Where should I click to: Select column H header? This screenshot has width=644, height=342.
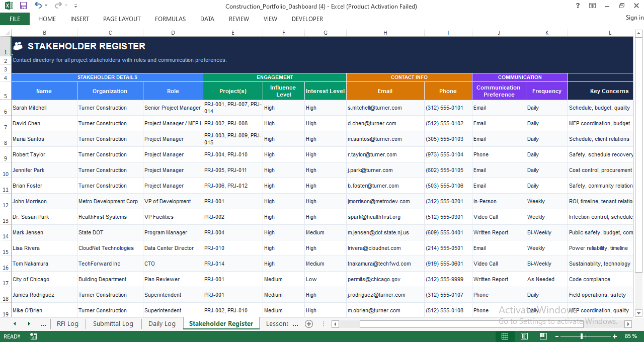tap(385, 33)
